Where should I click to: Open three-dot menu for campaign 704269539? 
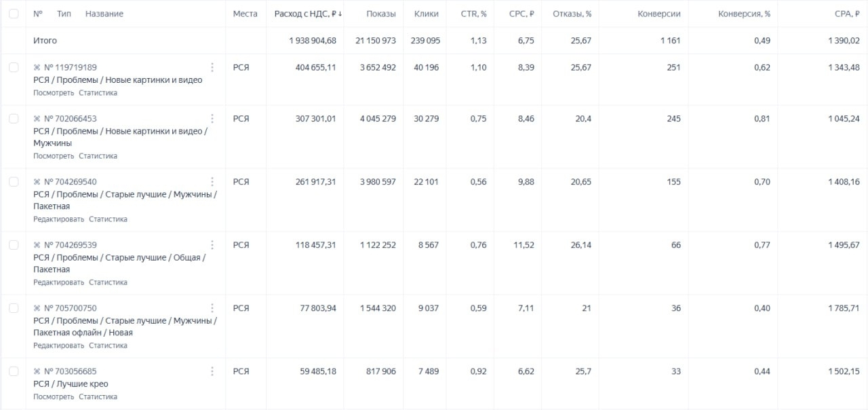tap(212, 244)
